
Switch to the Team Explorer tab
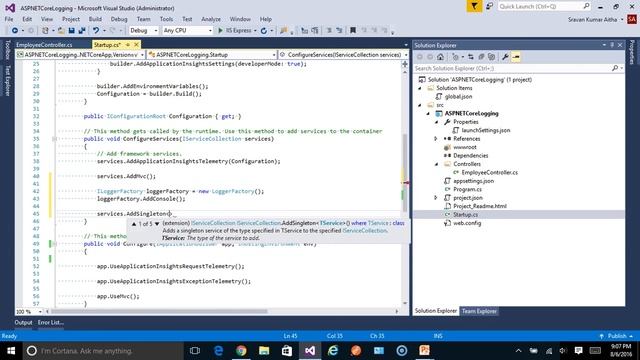click(479, 311)
